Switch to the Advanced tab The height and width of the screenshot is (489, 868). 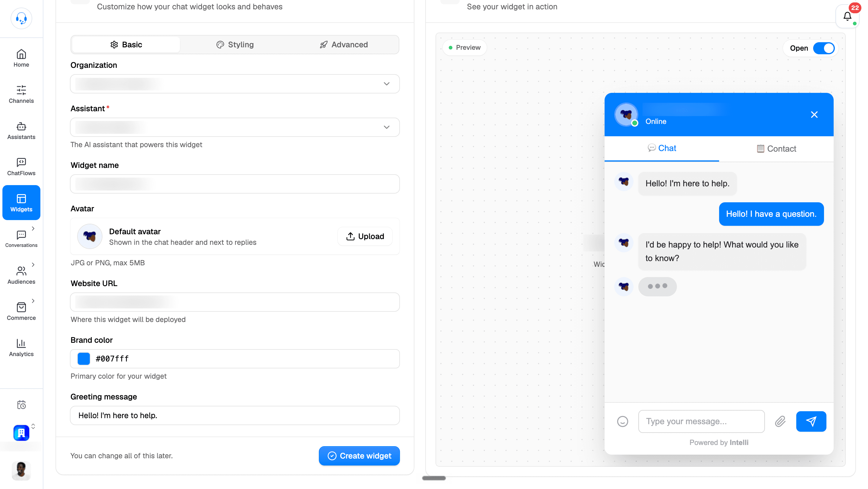pos(343,45)
